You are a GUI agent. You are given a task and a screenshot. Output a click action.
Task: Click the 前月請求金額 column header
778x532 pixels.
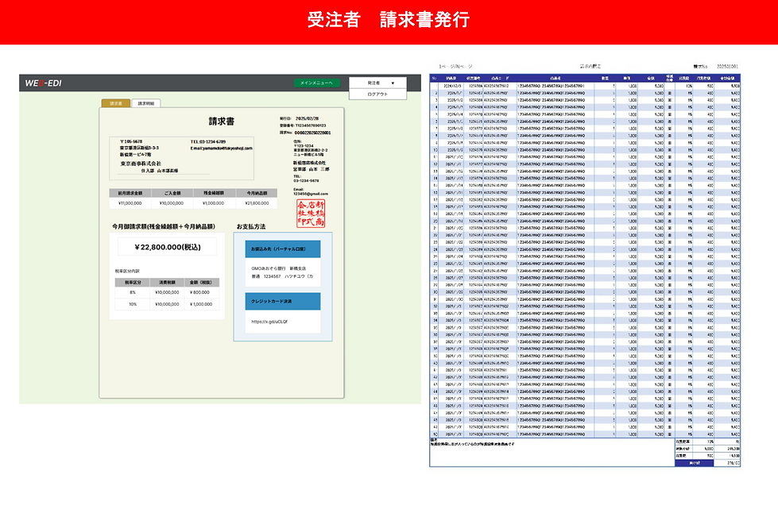pos(130,193)
